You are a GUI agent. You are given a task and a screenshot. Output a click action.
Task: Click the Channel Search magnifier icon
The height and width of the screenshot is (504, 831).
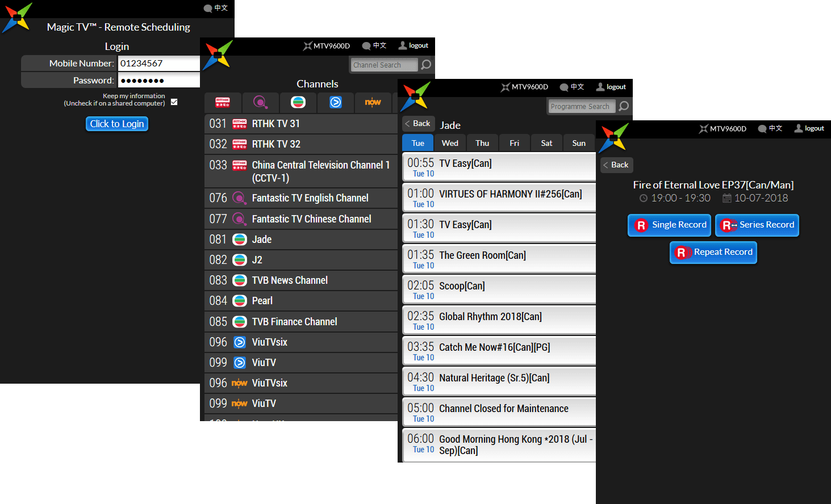[426, 65]
